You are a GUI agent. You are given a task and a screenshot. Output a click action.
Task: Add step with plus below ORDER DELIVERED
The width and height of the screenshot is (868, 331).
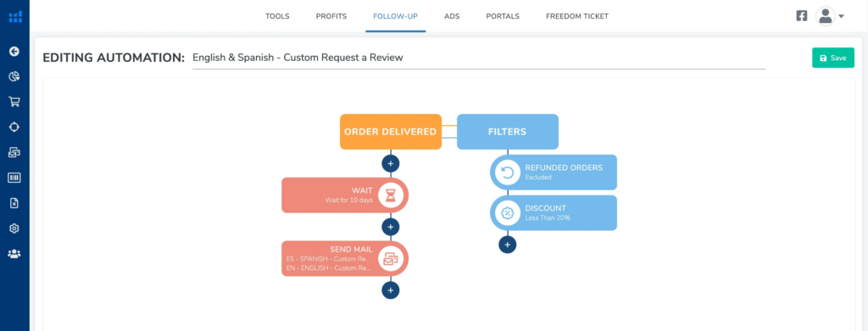click(390, 163)
